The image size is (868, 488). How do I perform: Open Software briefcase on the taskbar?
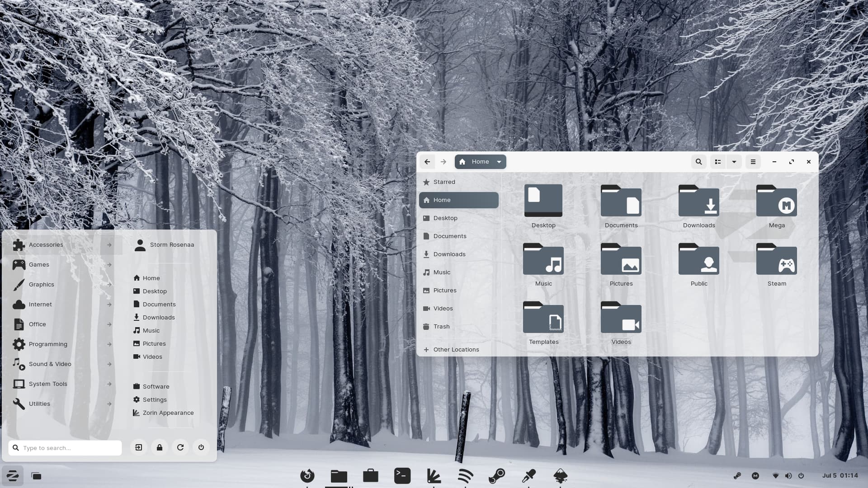[371, 476]
